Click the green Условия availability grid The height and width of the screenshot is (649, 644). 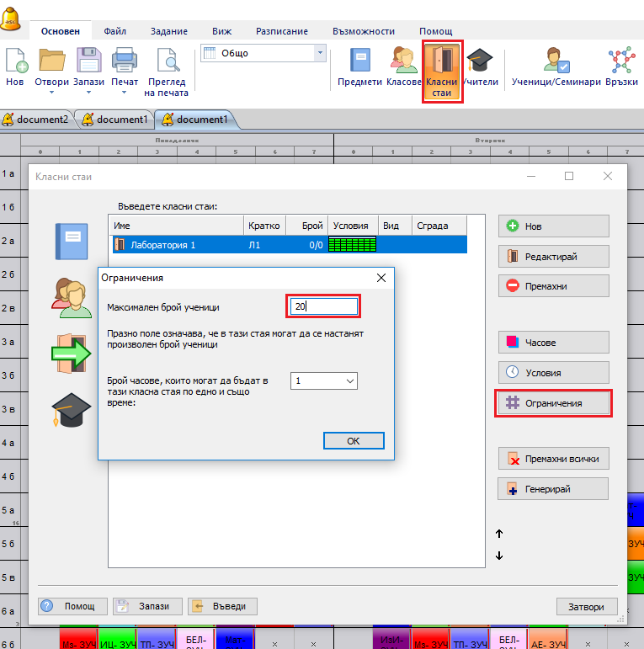pyautogui.click(x=352, y=245)
